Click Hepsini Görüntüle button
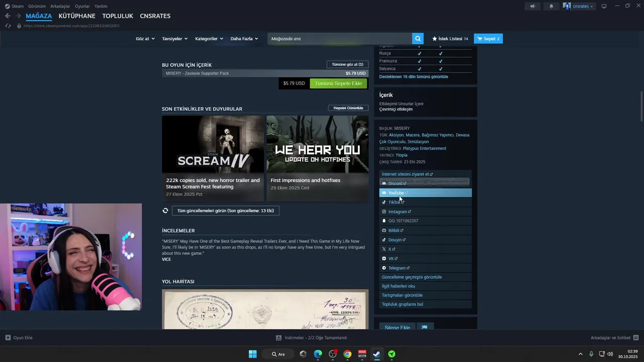The image size is (644, 362). (x=348, y=108)
